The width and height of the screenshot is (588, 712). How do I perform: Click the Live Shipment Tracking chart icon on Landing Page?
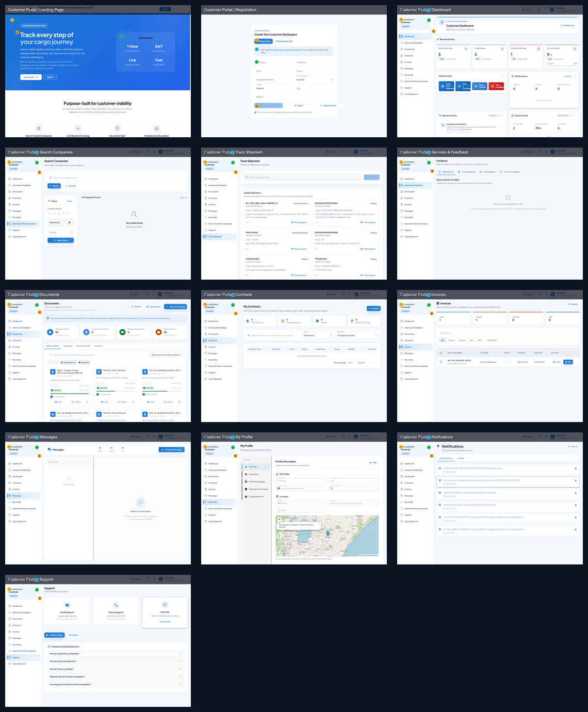click(78, 128)
